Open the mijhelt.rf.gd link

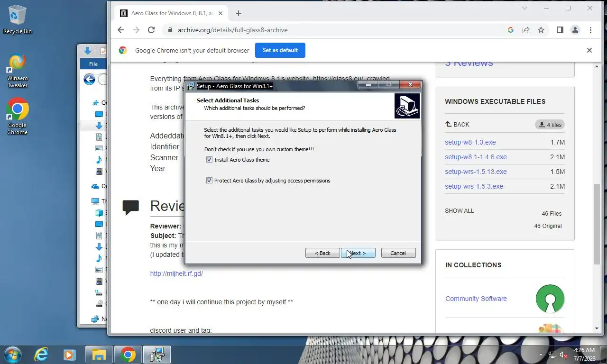coord(176,273)
